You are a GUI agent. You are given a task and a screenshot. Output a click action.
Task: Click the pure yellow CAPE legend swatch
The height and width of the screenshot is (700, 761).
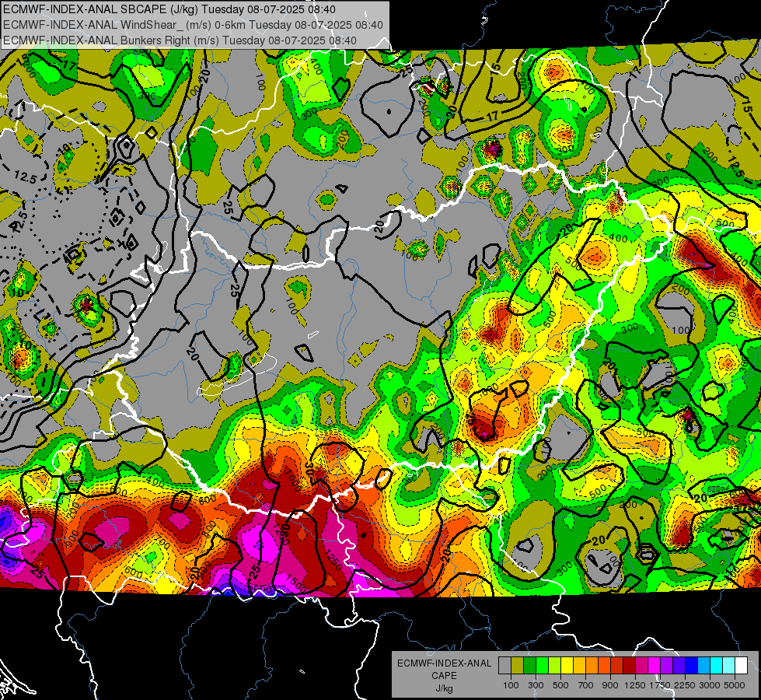567,666
